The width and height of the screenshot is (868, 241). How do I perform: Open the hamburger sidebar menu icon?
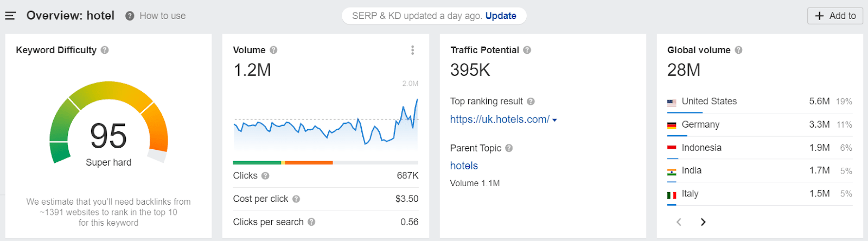click(x=10, y=16)
